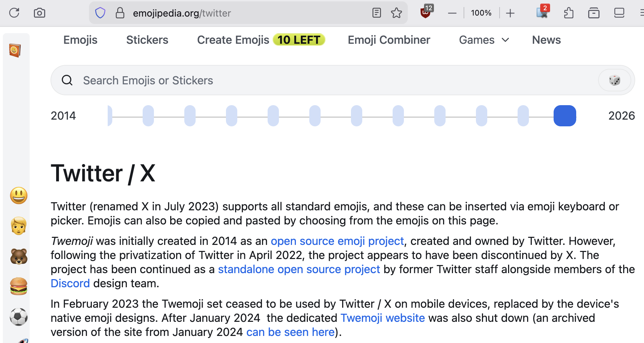Select the highlighted 2026 timeline marker
The image size is (644, 343).
tap(565, 116)
